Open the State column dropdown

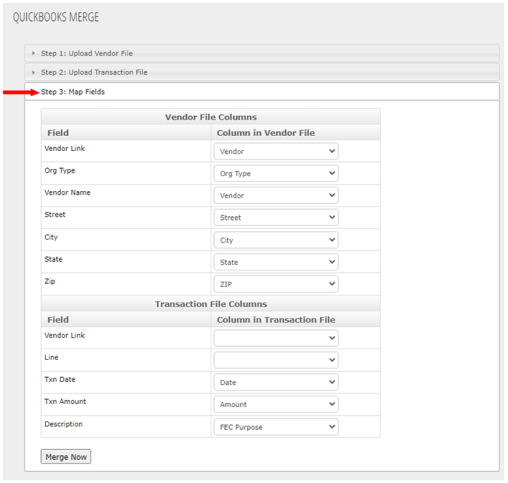click(x=276, y=262)
